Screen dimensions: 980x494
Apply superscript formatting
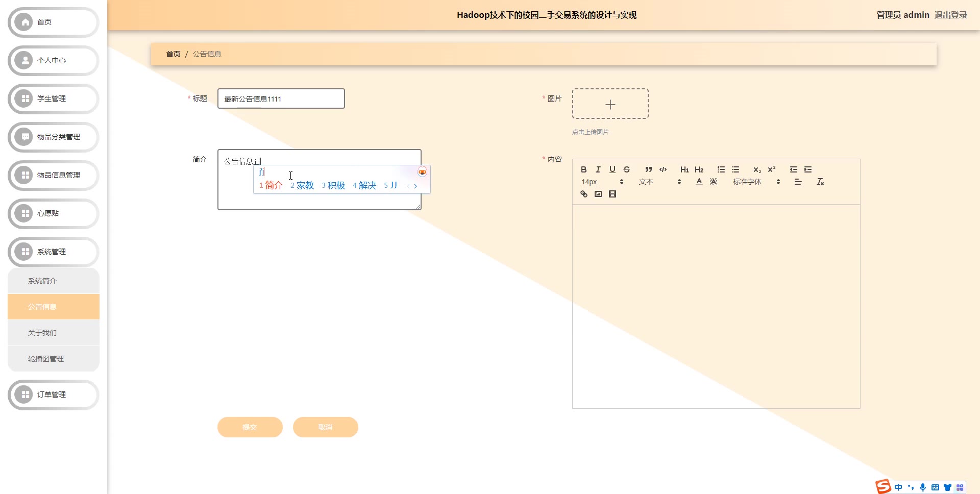772,169
